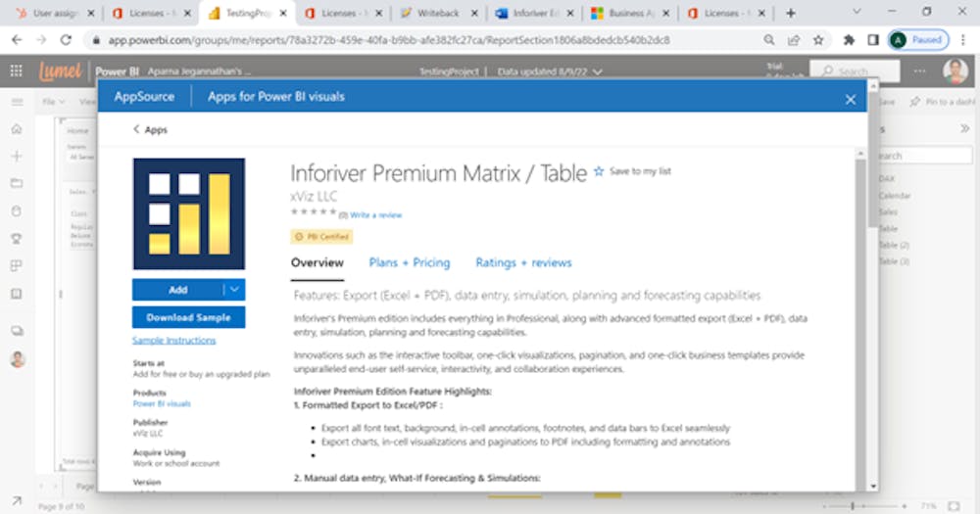Switch to Ratings + reviews tab
This screenshot has width=980, height=514.
[523, 263]
